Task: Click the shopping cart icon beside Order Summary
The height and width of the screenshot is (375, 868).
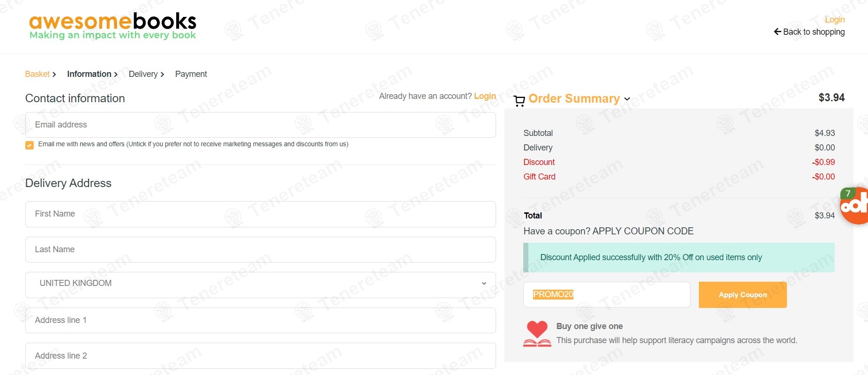Action: (519, 101)
